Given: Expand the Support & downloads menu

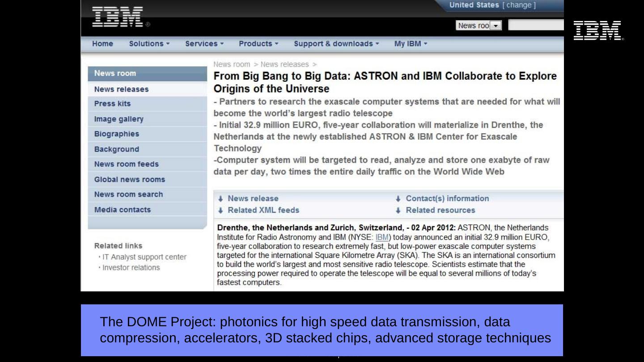Looking at the screenshot, I should click(x=336, y=44).
